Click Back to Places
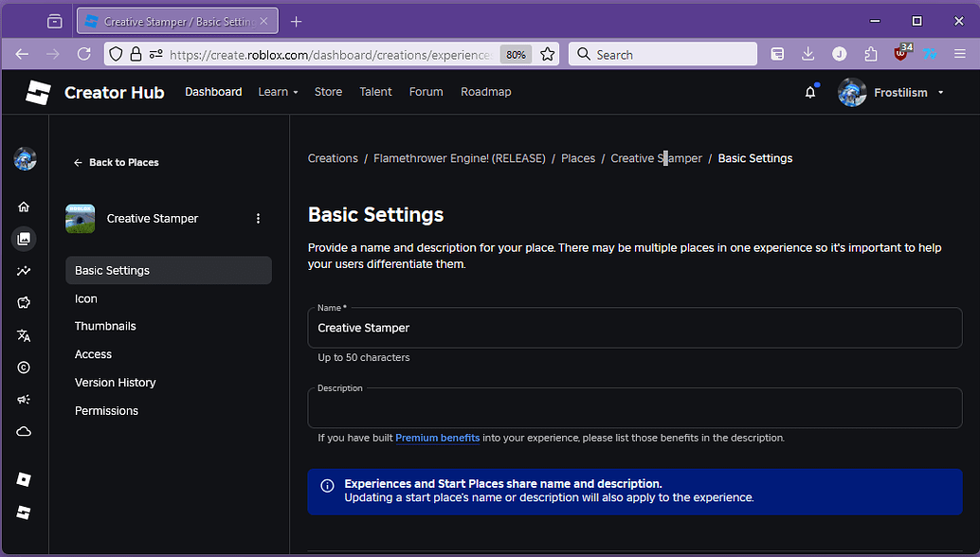980x557 pixels. [117, 162]
